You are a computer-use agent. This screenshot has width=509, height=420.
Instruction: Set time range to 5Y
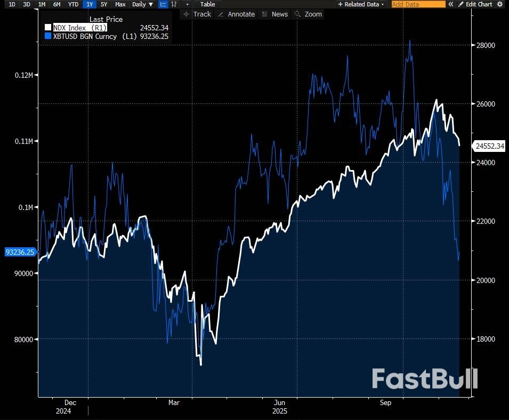click(104, 4)
